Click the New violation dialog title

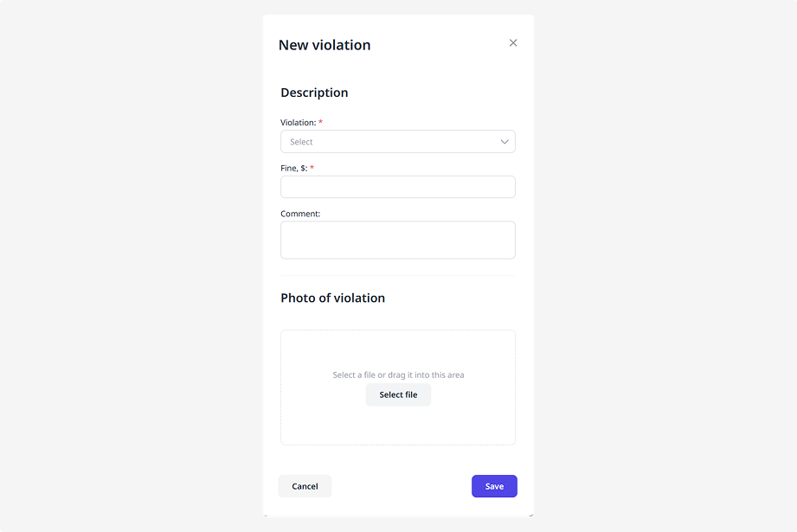pyautogui.click(x=325, y=45)
